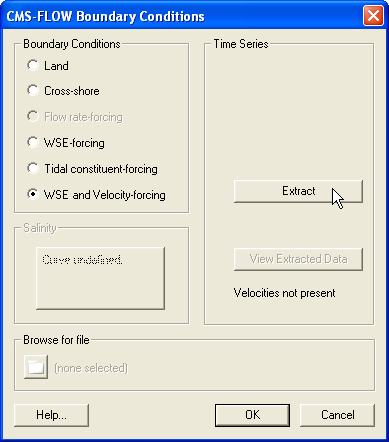Close the CMS-FLOW Boundary Conditions dialog
The image size is (389, 442).
[373, 16]
